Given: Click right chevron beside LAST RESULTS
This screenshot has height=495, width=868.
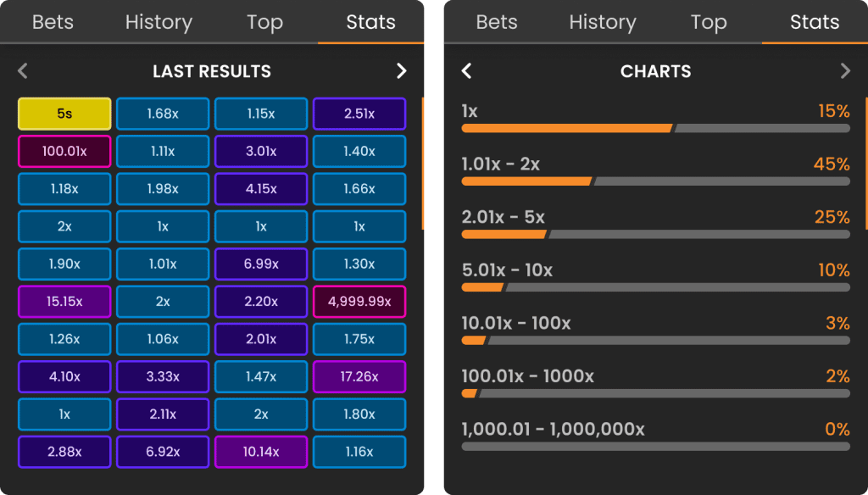Looking at the screenshot, I should pyautogui.click(x=401, y=71).
